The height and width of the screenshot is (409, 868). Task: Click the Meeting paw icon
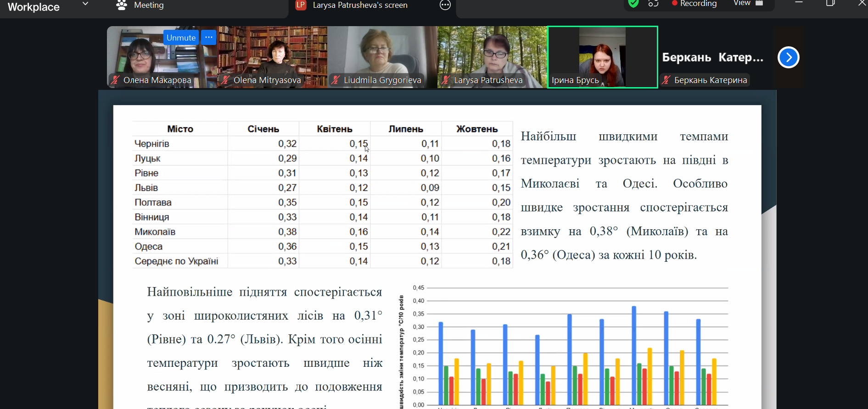click(x=122, y=5)
